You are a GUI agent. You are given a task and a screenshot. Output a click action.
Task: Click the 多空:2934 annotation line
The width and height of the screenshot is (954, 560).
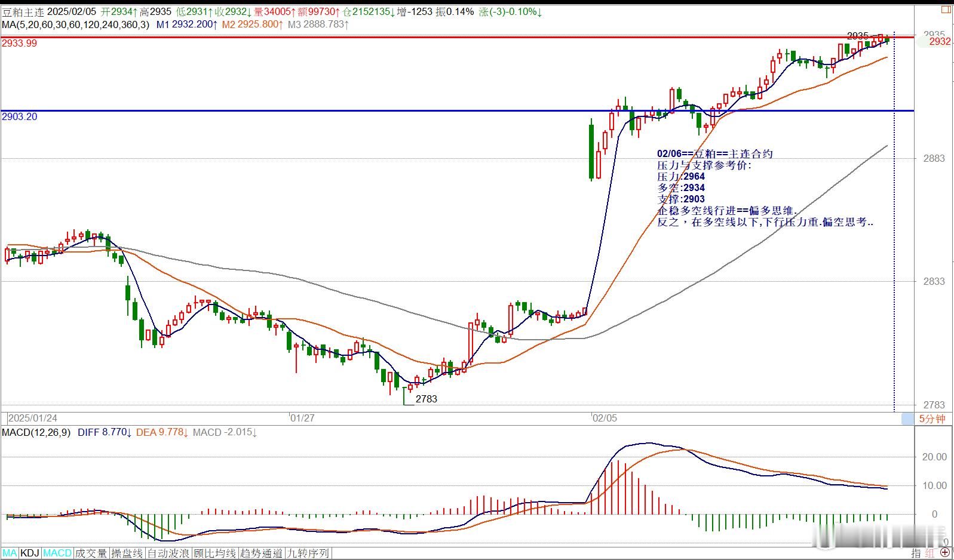(681, 188)
